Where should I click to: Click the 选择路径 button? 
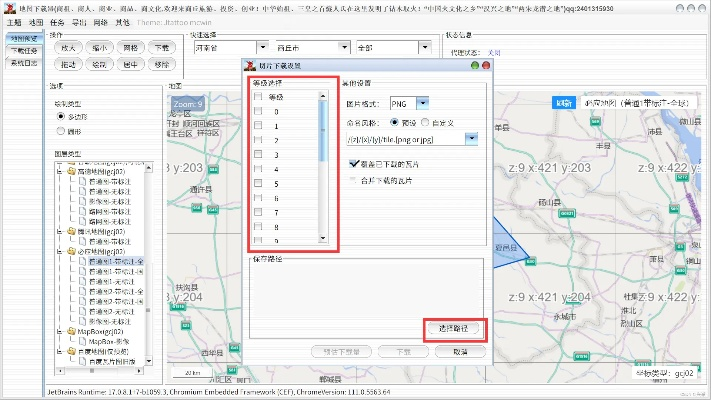coord(453,328)
